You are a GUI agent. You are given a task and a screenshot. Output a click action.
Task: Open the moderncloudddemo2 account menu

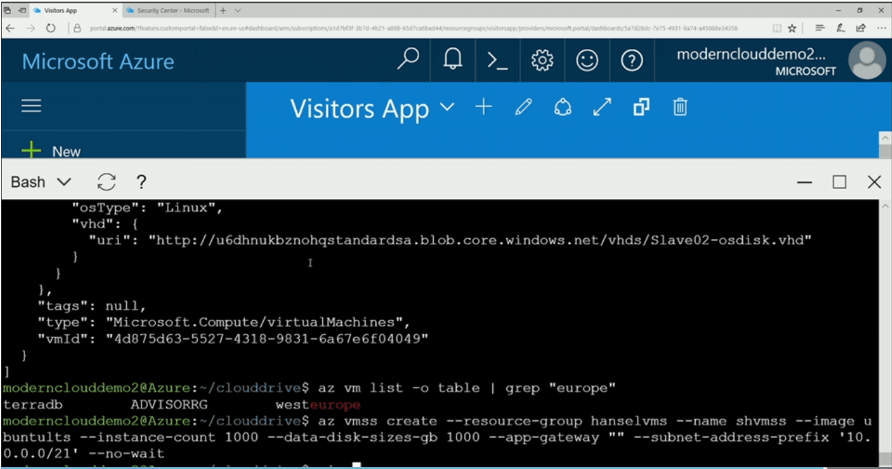click(x=780, y=61)
